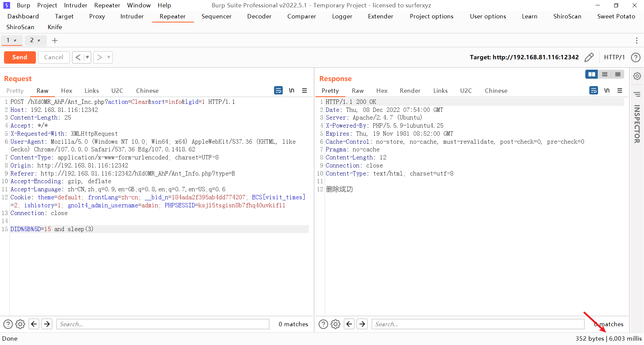Toggle request word wrap icon
This screenshot has width=644, height=345.
(278, 90)
